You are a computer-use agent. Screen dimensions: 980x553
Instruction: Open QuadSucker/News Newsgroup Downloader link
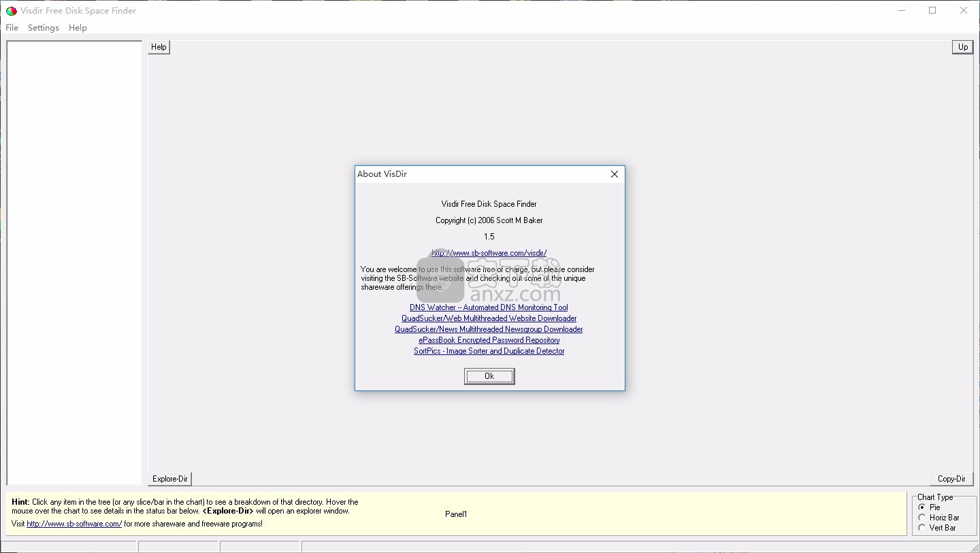(x=489, y=329)
